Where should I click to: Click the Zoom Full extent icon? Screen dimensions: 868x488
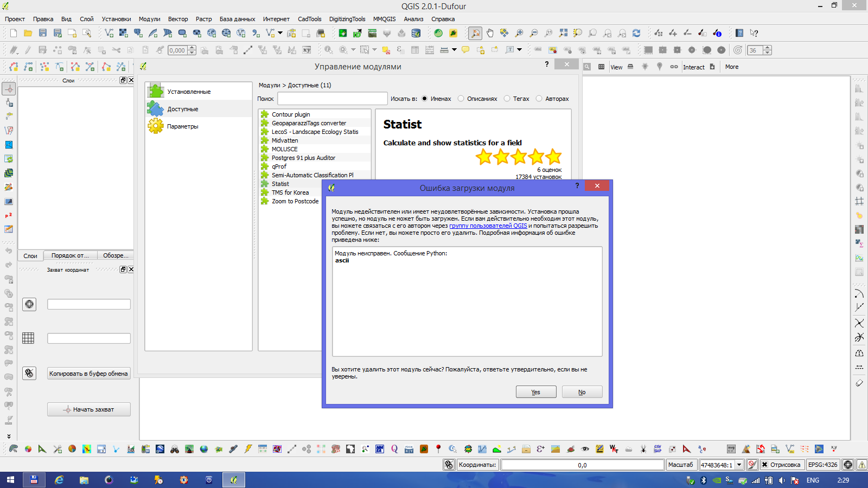pyautogui.click(x=563, y=33)
